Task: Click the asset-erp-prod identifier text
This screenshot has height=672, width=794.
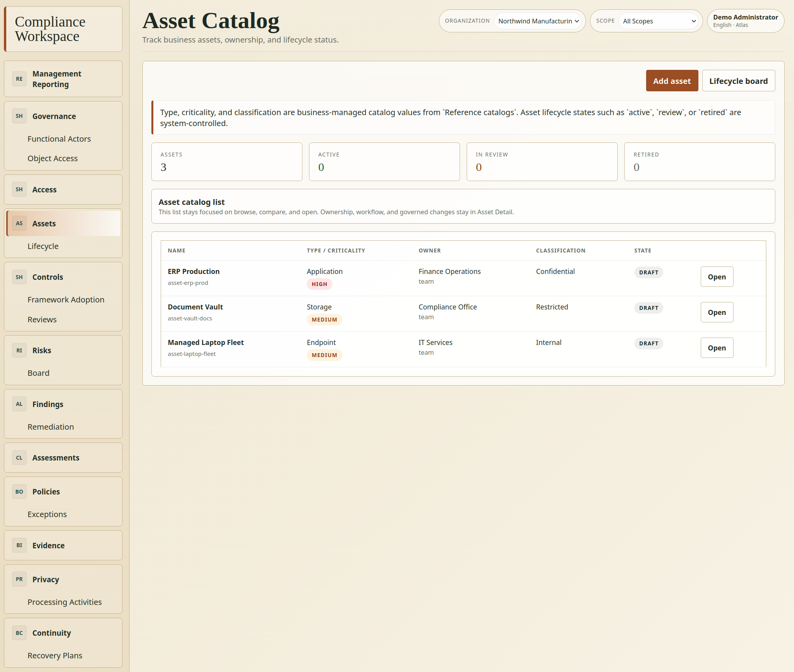Action: click(188, 283)
